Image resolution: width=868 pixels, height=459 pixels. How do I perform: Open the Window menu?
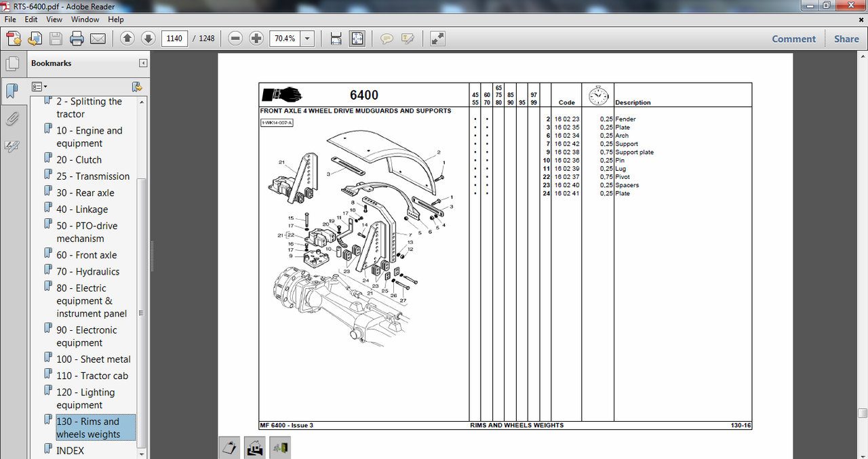[x=85, y=20]
